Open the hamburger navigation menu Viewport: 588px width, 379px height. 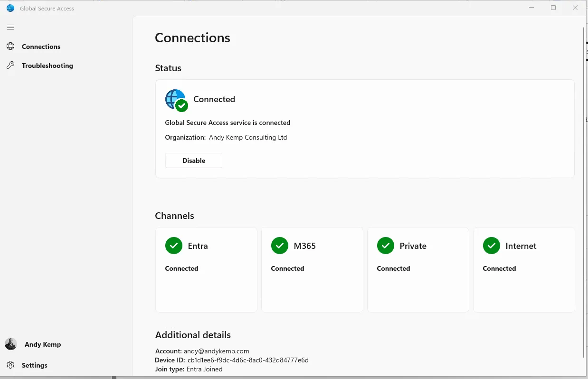coord(10,27)
